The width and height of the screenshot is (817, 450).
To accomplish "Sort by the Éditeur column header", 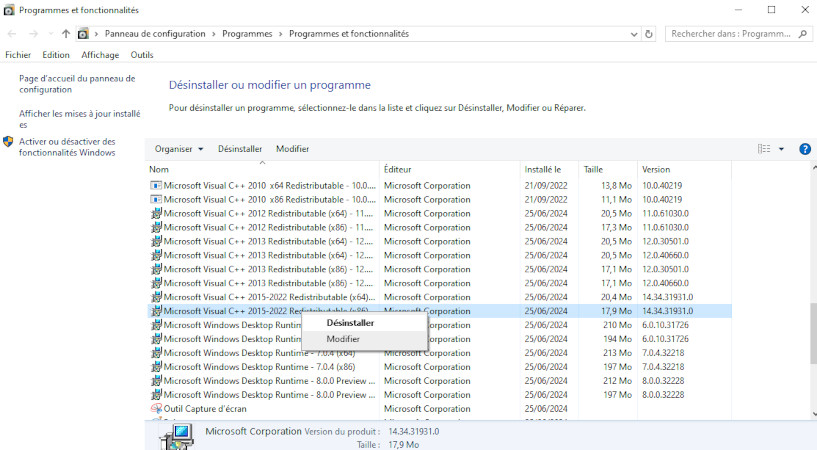I will [x=450, y=169].
